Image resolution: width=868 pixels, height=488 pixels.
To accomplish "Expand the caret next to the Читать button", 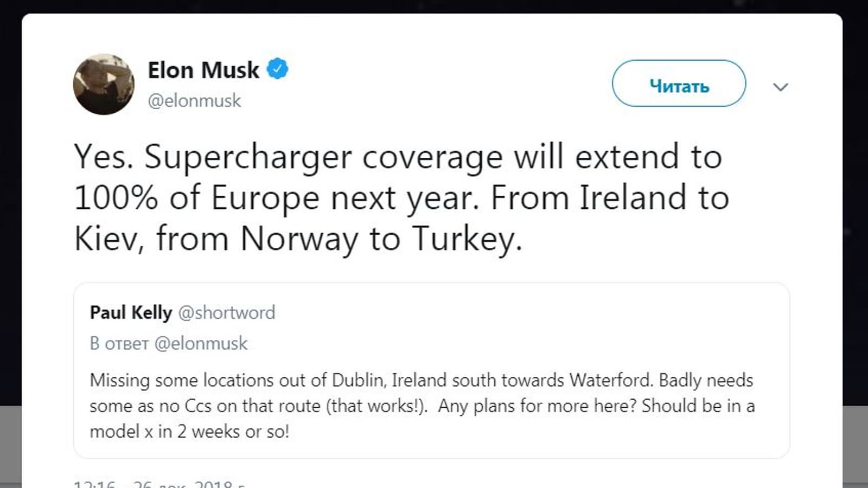I will 781,87.
